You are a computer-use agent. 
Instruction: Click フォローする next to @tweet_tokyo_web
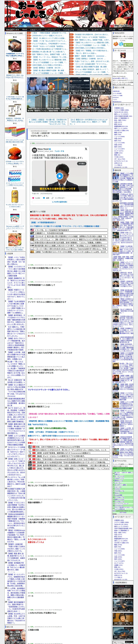[59, 151]
